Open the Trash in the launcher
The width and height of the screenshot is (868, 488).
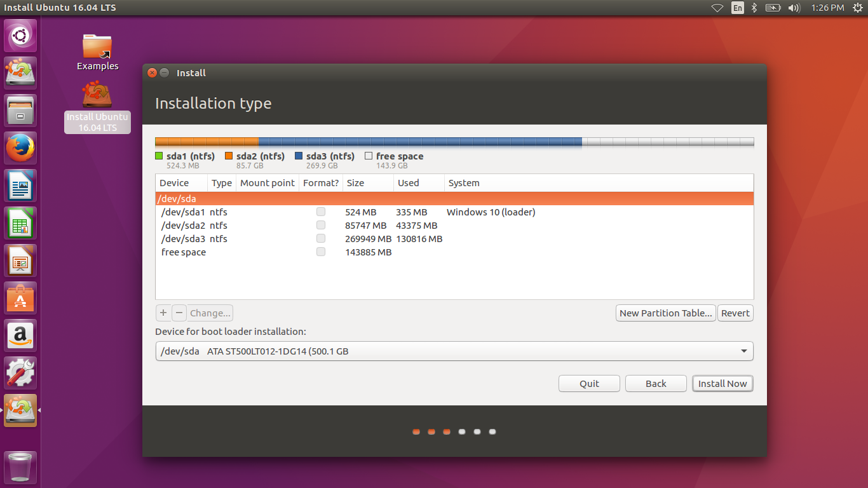click(x=20, y=468)
